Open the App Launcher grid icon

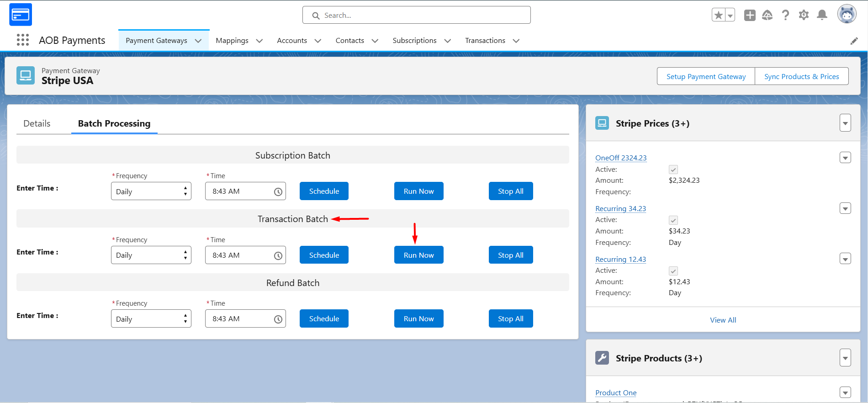(23, 40)
